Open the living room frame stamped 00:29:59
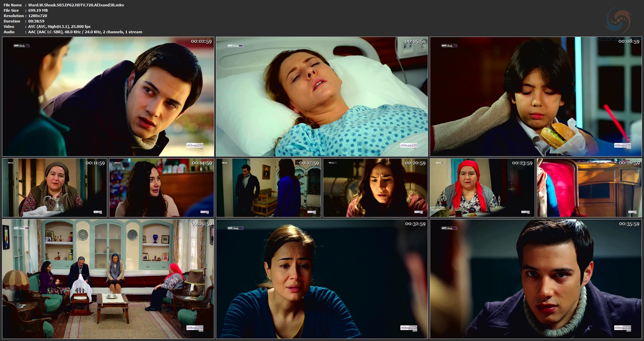644x341 pixels. 108,279
